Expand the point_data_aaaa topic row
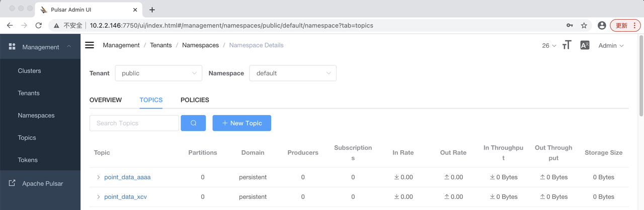The image size is (644, 210). [99, 177]
